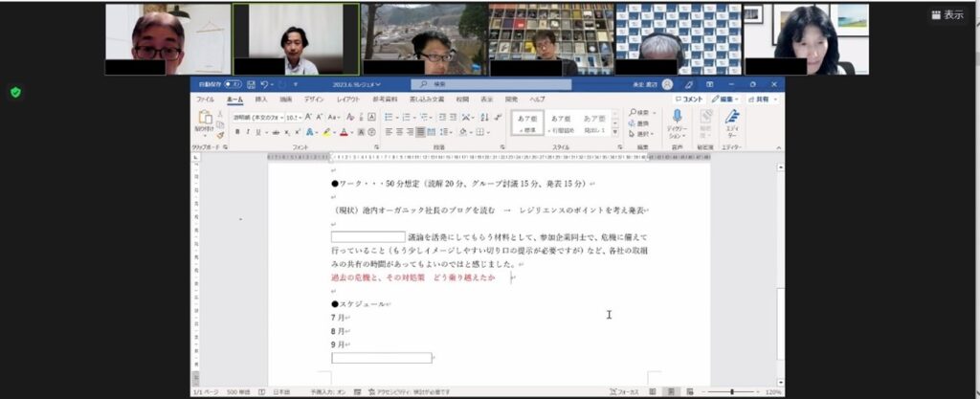The width and height of the screenshot is (980, 399).
Task: Open the font size dropdown
Action: tap(301, 118)
